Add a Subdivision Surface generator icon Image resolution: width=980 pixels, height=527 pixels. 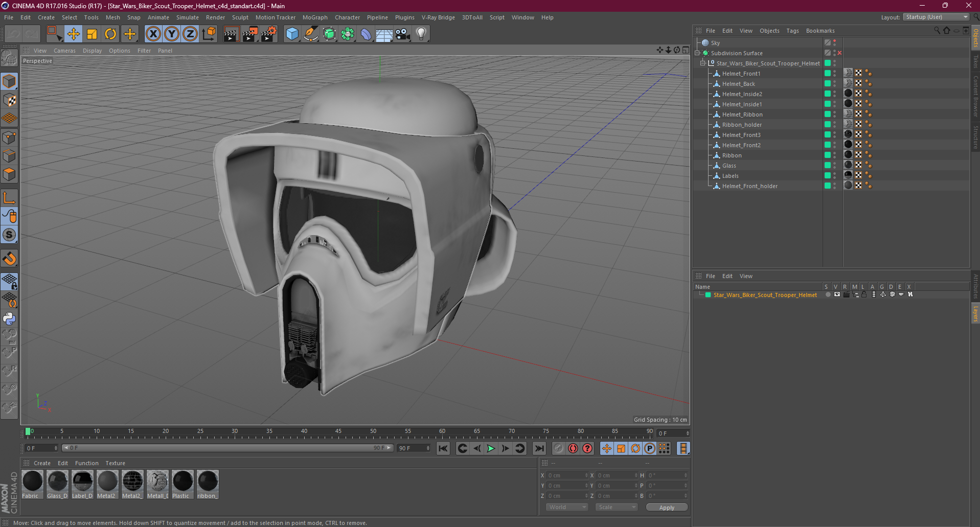tap(329, 34)
